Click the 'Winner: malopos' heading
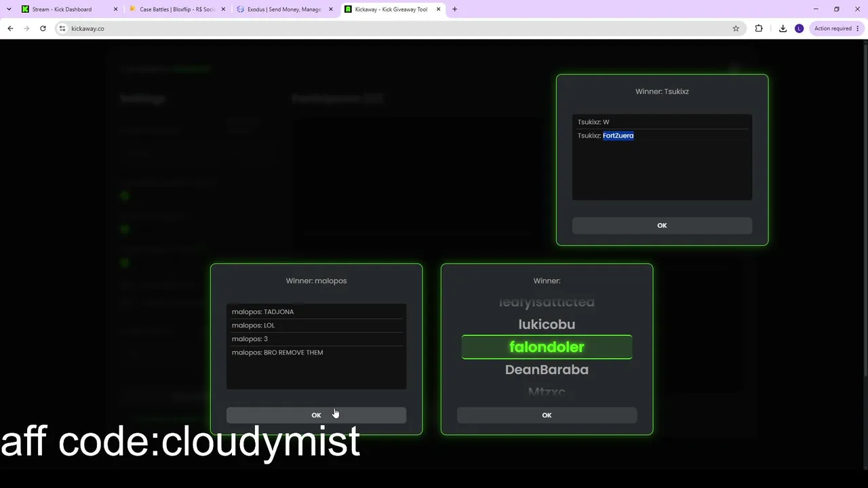 coord(316,281)
